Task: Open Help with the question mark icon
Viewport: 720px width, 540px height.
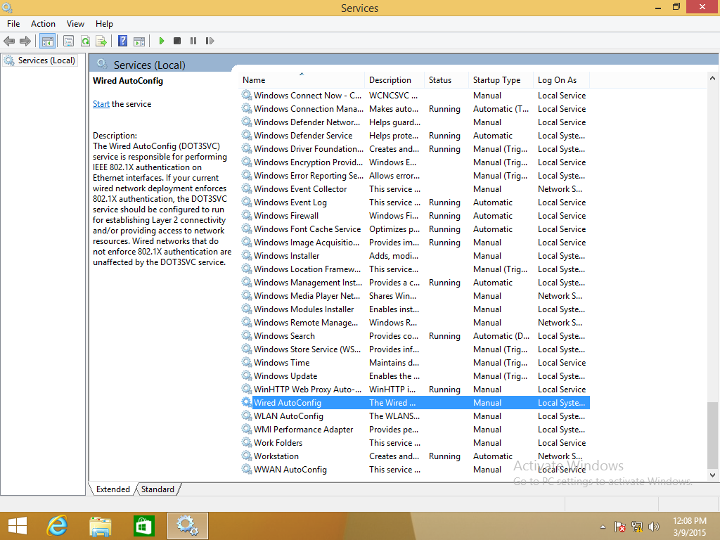Action: [x=123, y=41]
